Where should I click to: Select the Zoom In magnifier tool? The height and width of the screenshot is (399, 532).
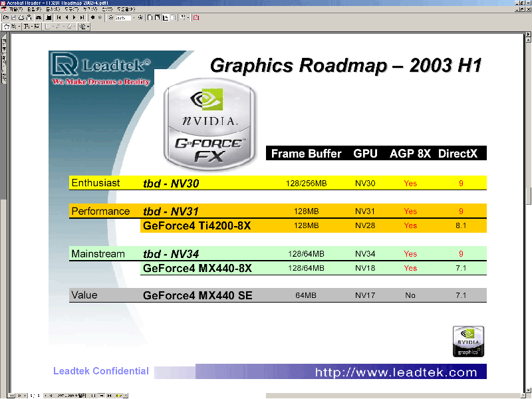tap(15, 27)
